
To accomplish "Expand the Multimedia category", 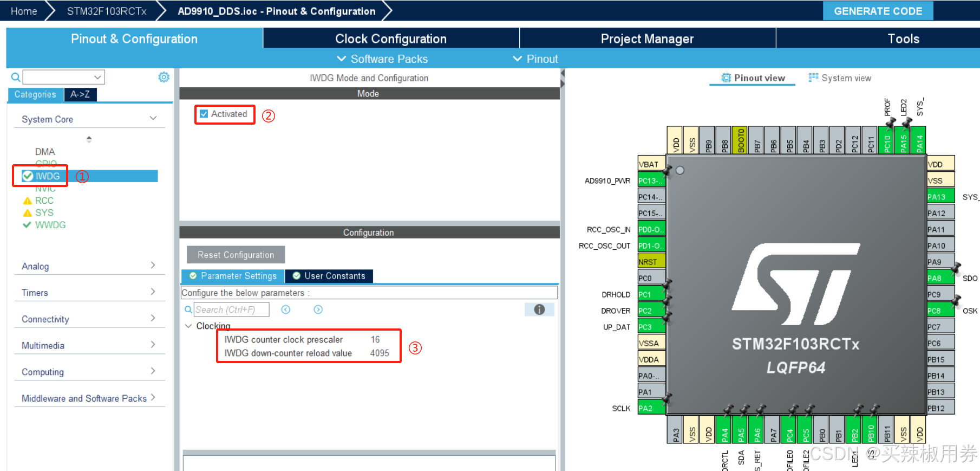I will (153, 344).
